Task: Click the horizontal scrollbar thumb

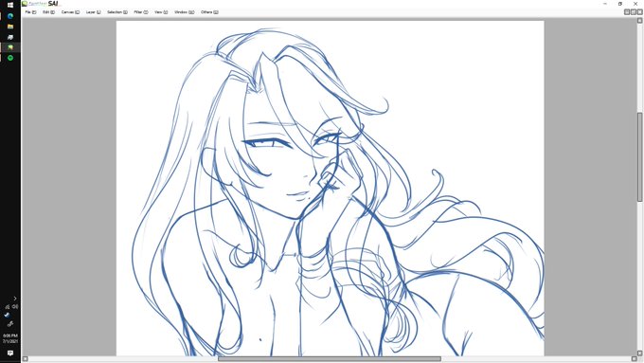Action: [x=330, y=359]
